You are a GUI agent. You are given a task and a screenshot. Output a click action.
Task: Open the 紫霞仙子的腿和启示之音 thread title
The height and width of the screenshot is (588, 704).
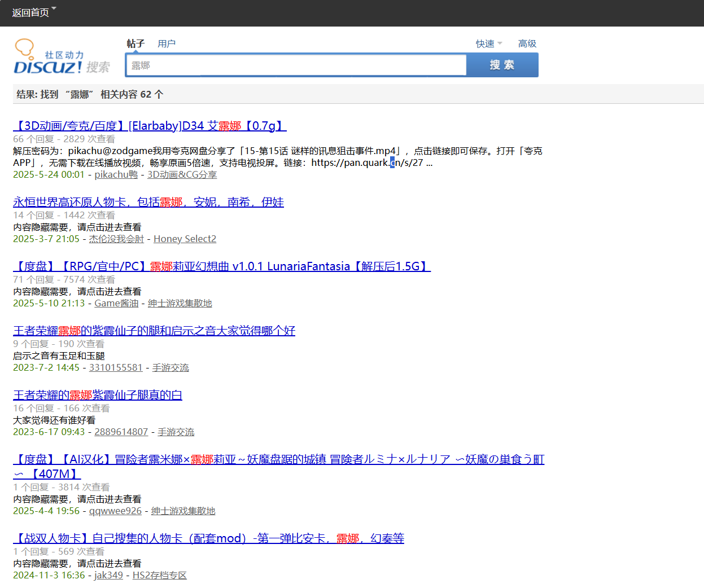point(154,331)
